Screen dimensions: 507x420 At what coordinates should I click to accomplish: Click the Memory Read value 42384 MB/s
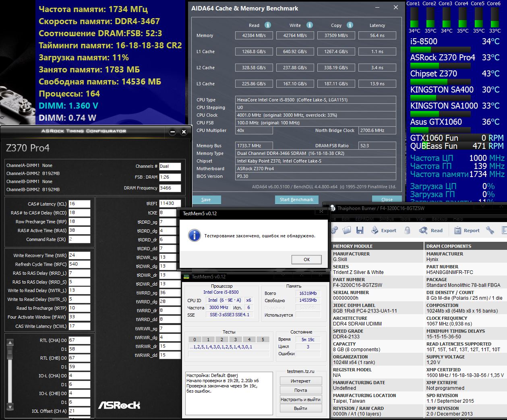[x=254, y=35]
